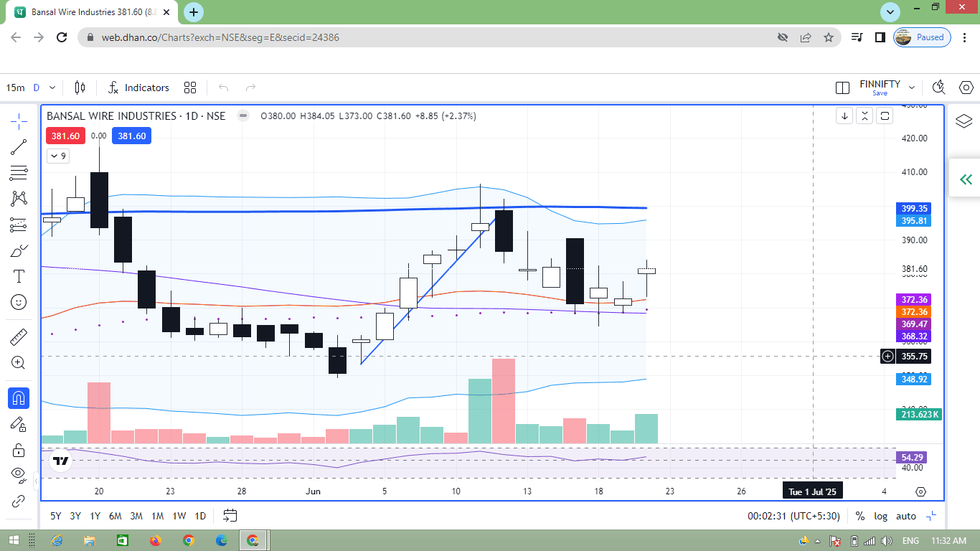Toggle percentage price scale
This screenshot has width=980, height=551.
coord(860,516)
